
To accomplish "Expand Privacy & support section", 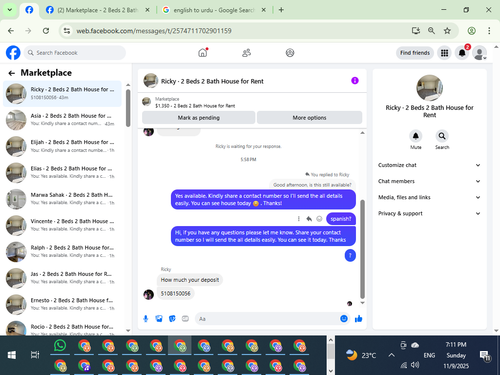I will click(429, 213).
